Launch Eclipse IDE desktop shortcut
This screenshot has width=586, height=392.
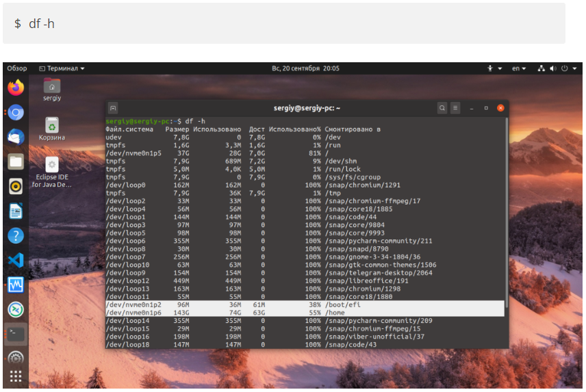point(52,172)
